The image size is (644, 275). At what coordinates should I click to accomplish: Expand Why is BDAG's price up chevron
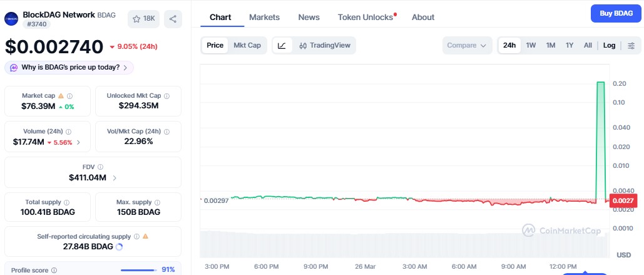point(126,68)
